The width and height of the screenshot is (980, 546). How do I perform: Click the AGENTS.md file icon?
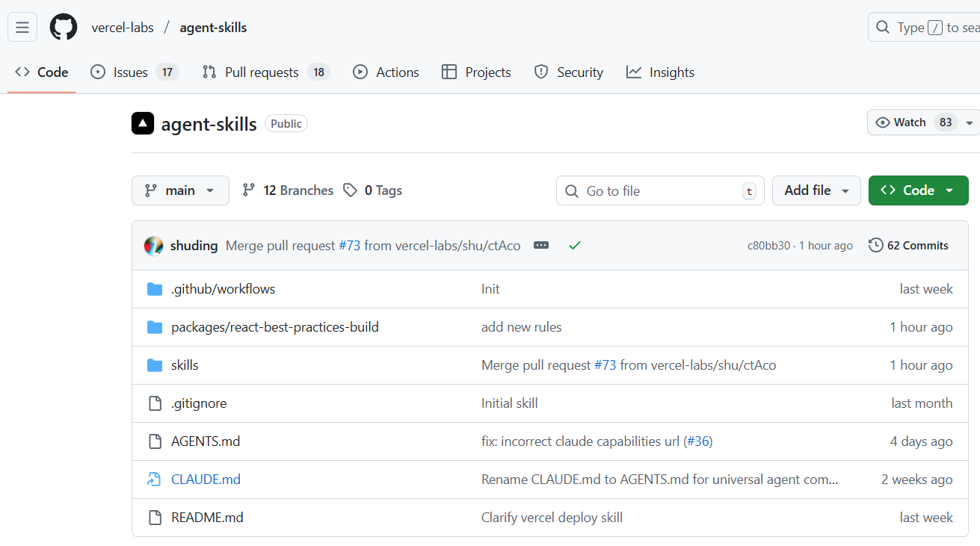tap(155, 441)
